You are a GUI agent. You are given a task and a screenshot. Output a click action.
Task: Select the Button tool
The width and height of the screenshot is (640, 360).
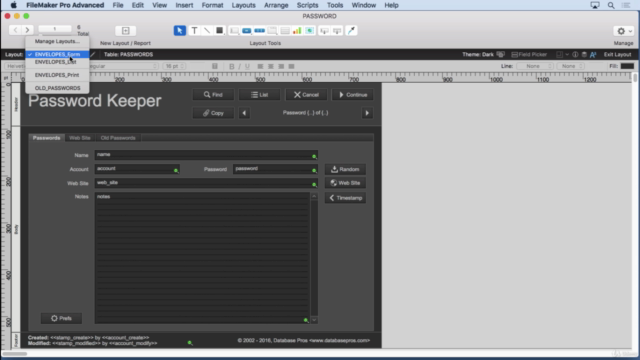coord(247,31)
